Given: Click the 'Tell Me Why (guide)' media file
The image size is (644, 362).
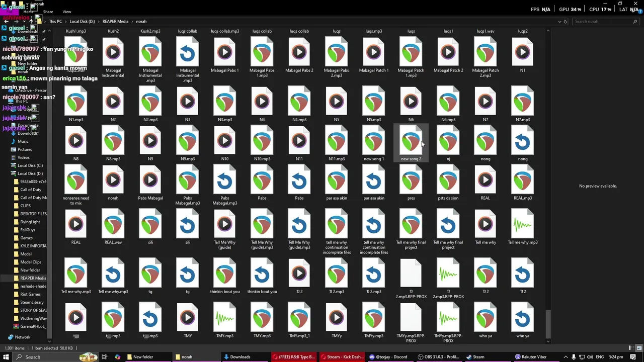Looking at the screenshot, I should [x=225, y=230].
